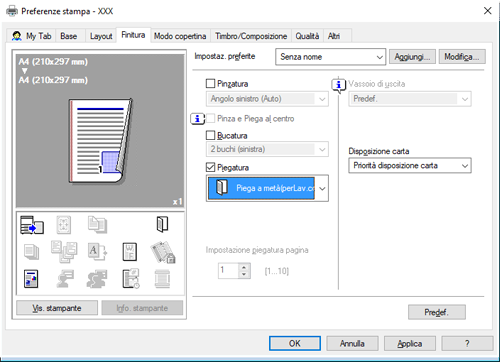Switch to the Layout tab
Viewport: 500px width, 362px height.
pyautogui.click(x=101, y=36)
